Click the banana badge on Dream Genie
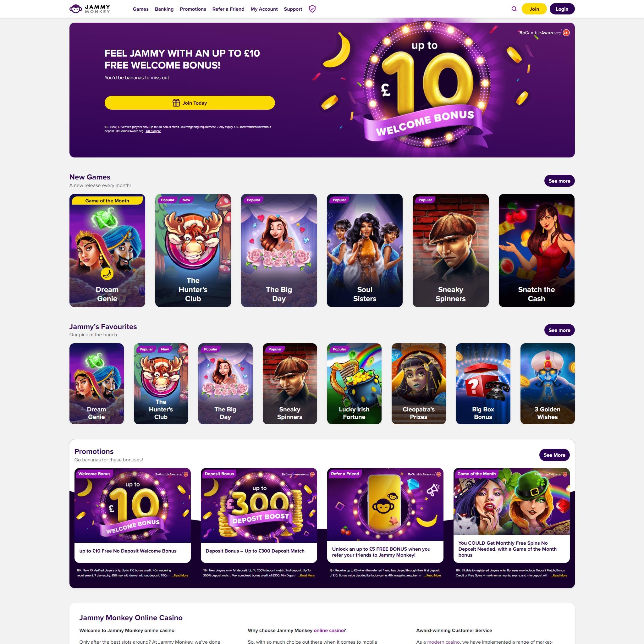This screenshot has height=644, width=644. [107, 274]
